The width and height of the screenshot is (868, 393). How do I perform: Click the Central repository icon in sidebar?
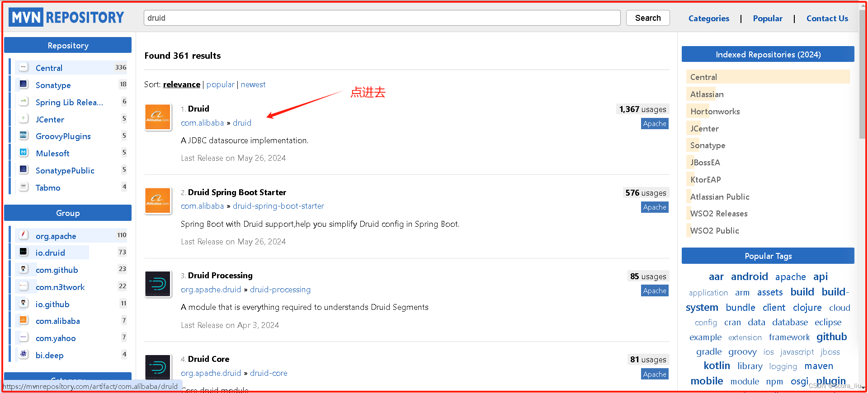[x=24, y=67]
